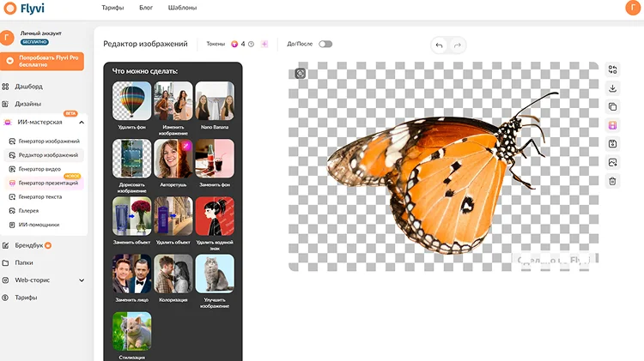The width and height of the screenshot is (644, 361).
Task: Open Генератор презентаций in sidebar
Action: coord(48,183)
